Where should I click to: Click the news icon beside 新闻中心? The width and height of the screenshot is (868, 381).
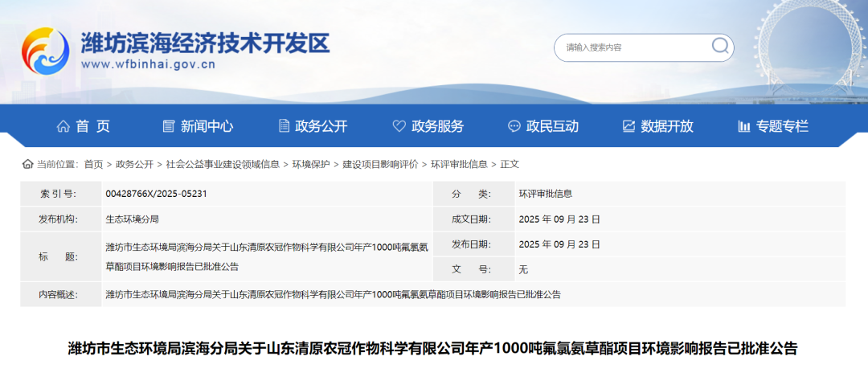pyautogui.click(x=168, y=126)
